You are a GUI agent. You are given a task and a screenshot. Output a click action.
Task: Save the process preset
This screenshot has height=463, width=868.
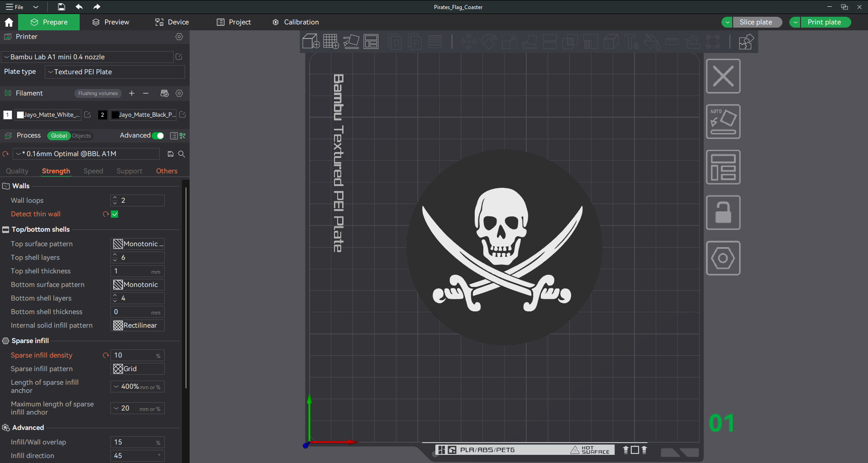[x=171, y=154]
